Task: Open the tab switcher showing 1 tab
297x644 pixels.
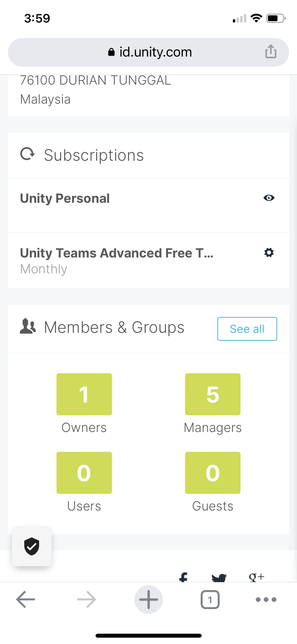Action: pos(210,600)
